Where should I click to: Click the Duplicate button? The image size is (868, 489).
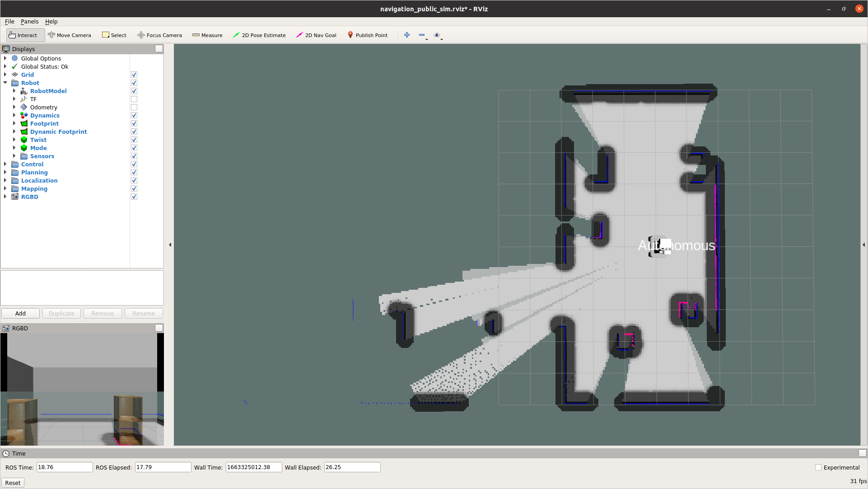(x=61, y=313)
